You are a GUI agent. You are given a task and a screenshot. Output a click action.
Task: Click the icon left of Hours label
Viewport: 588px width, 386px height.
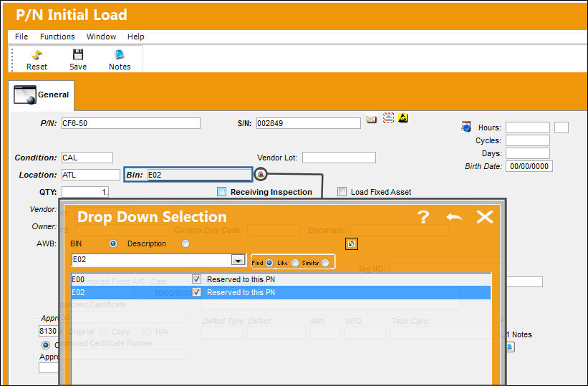coord(466,127)
